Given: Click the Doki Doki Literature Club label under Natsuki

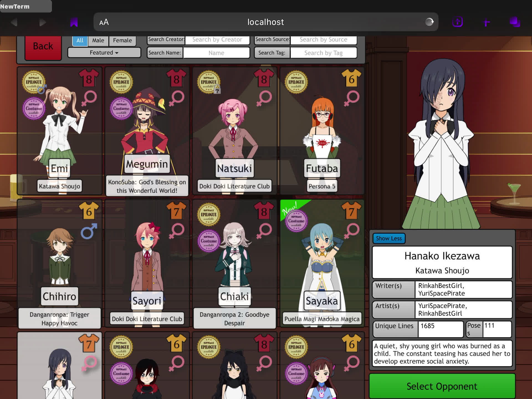Looking at the screenshot, I should (234, 186).
